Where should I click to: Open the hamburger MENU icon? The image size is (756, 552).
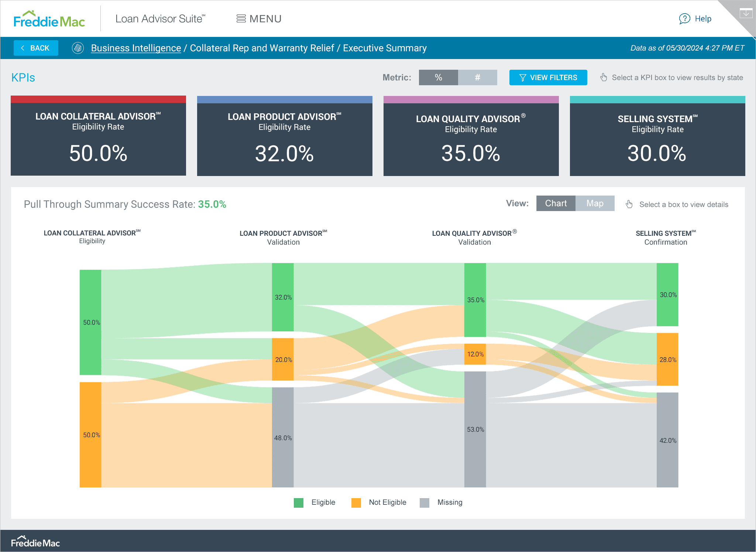click(x=241, y=19)
